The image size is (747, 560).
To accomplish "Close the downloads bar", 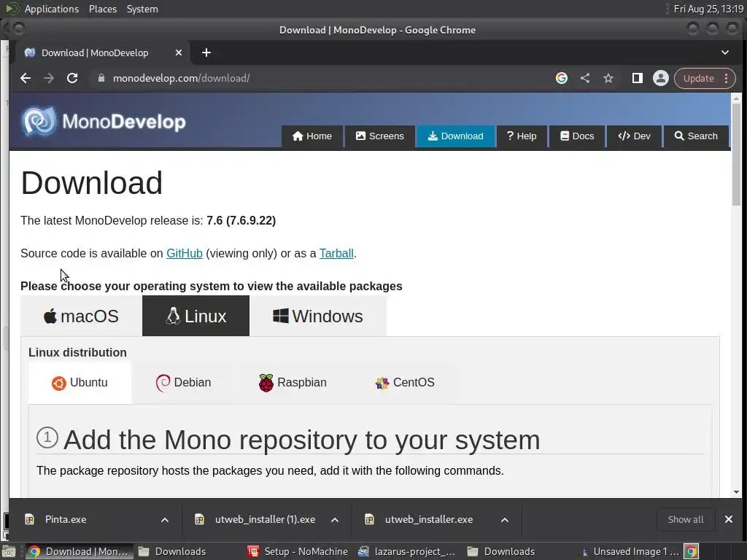I will pos(729,519).
